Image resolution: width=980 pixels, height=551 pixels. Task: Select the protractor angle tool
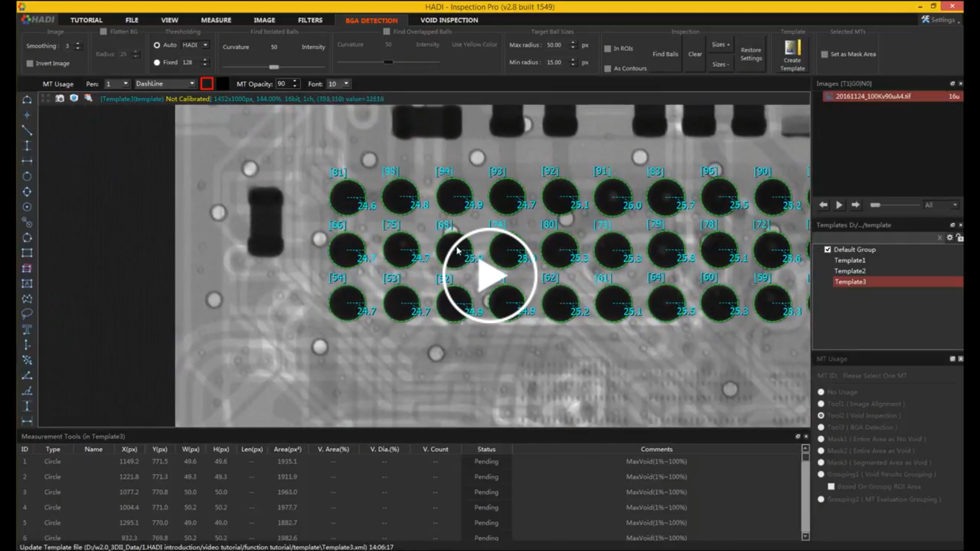[x=27, y=391]
